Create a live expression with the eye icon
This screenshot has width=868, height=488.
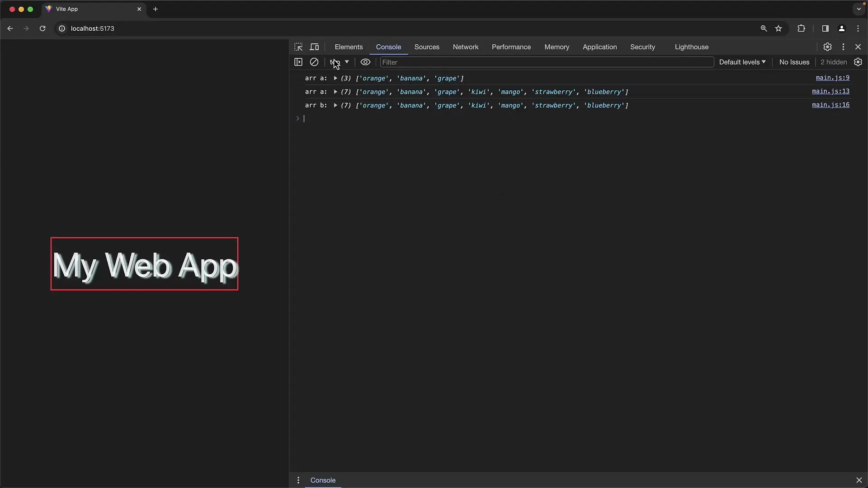point(365,62)
